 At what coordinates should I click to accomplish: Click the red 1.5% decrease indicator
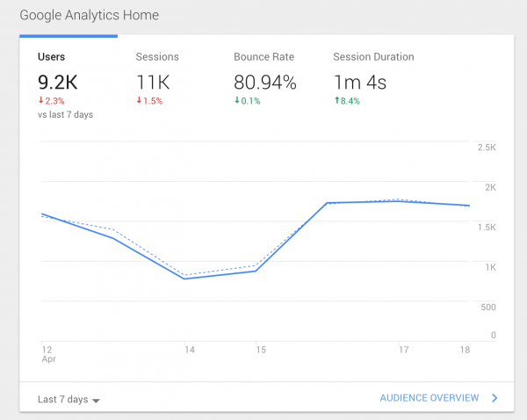pos(149,100)
